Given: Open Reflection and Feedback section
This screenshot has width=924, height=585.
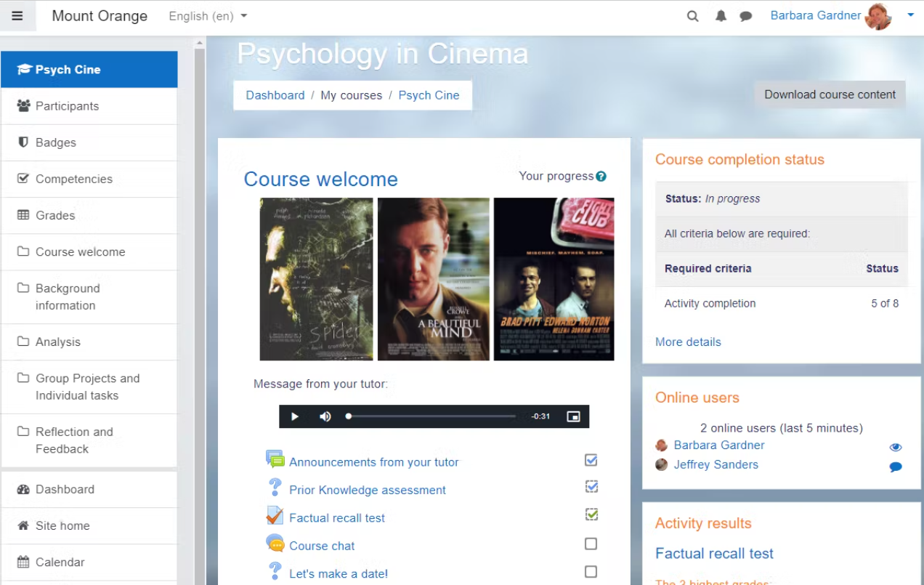Looking at the screenshot, I should (89, 440).
